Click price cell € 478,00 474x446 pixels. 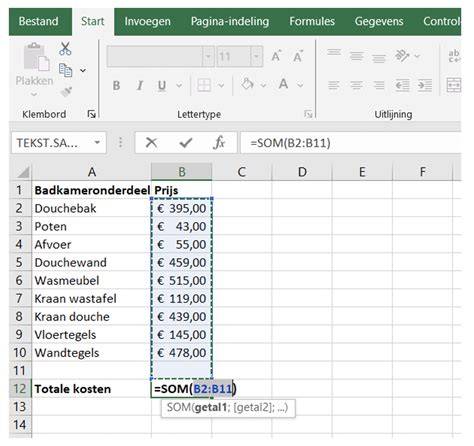182,353
